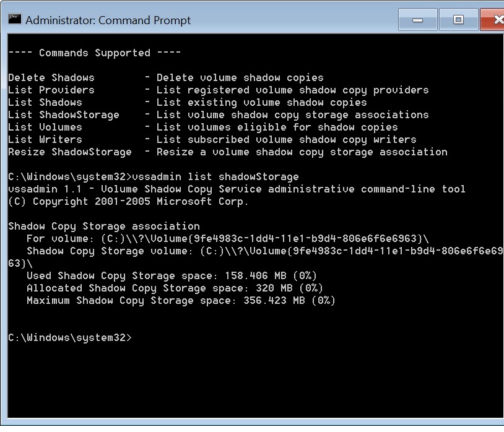Click the 'Maximum Shadow Copy Storage space' line
The height and width of the screenshot is (432, 504).
(x=181, y=301)
